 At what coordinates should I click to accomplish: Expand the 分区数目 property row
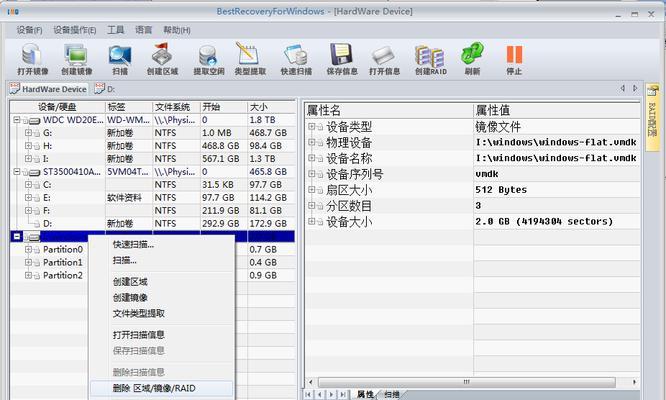pos(311,206)
